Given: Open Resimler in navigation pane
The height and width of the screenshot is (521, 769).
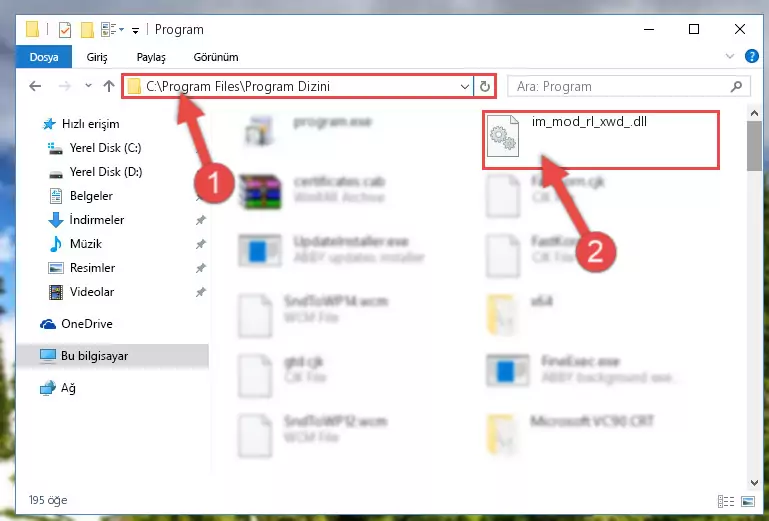Looking at the screenshot, I should click(x=92, y=268).
